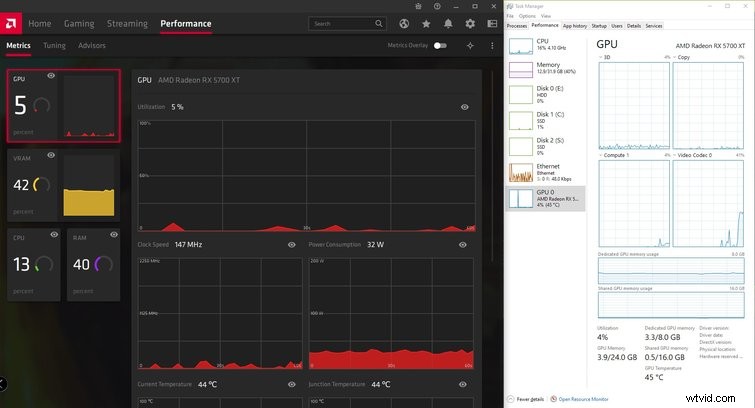Click Open Resource Monitor link
Image resolution: width=755 pixels, height=408 pixels.
[583, 399]
